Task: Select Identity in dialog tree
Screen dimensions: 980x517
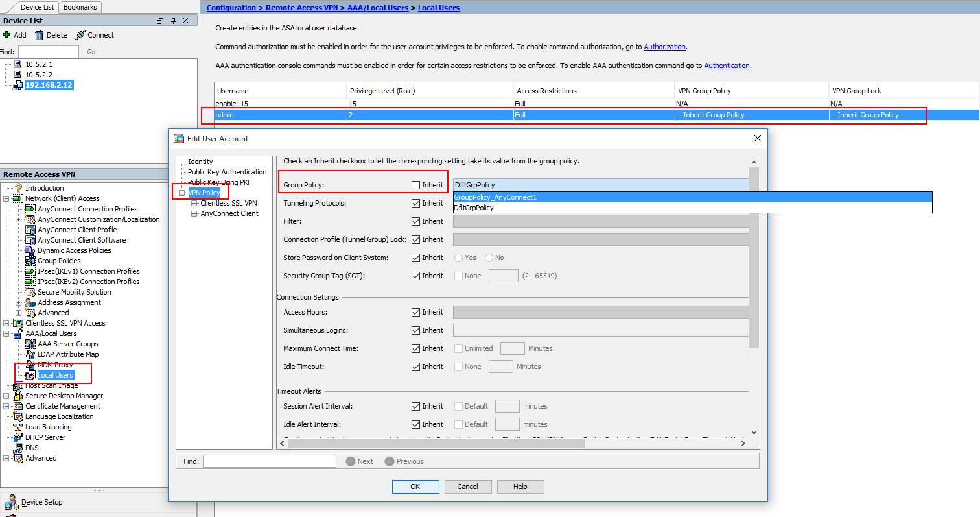Action: click(200, 162)
